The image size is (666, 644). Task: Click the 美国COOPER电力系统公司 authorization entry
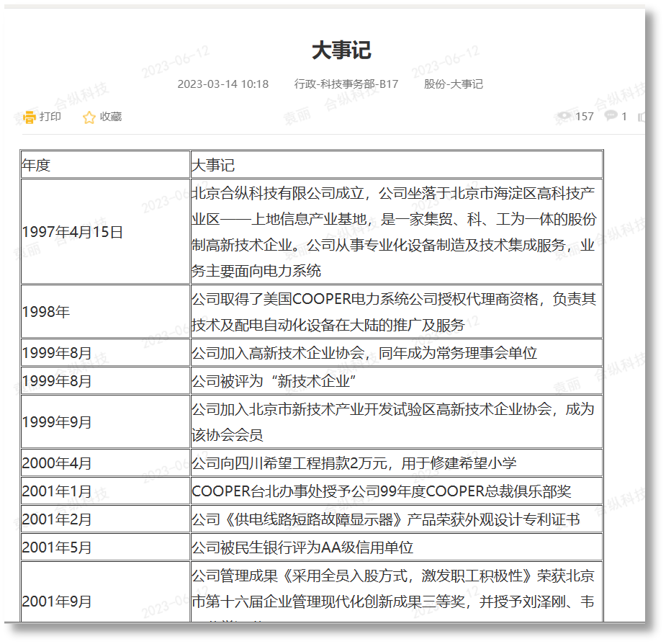pos(396,312)
